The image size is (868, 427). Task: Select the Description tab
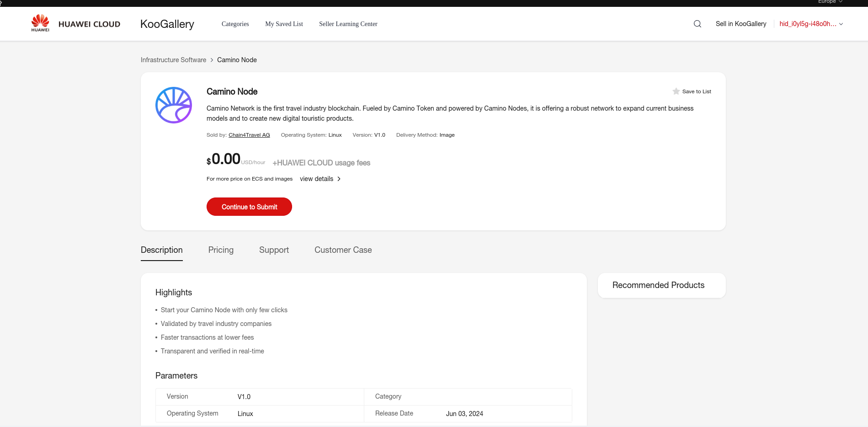[x=161, y=250]
